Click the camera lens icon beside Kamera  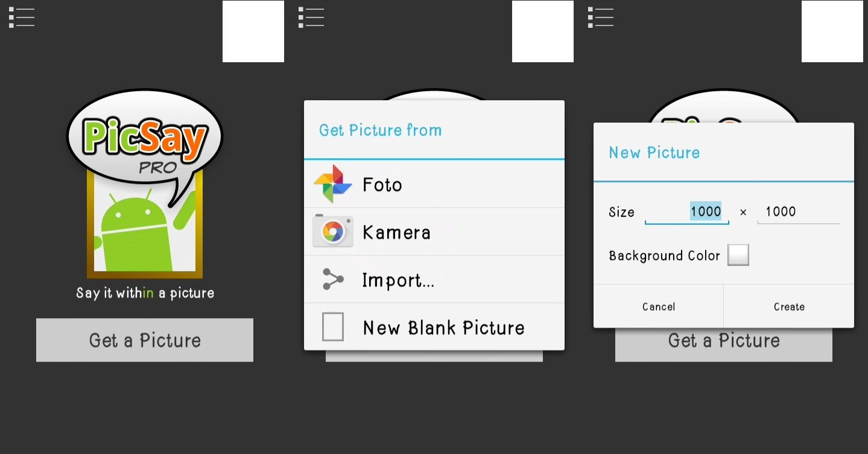(332, 232)
